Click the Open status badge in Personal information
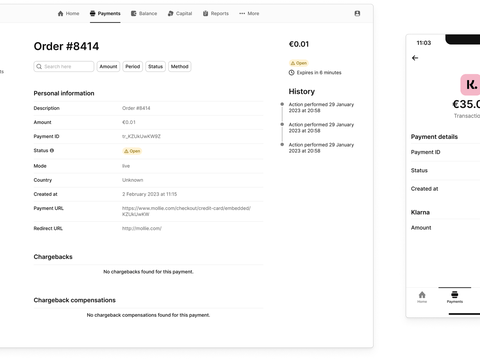The width and height of the screenshot is (480, 360). pyautogui.click(x=132, y=151)
